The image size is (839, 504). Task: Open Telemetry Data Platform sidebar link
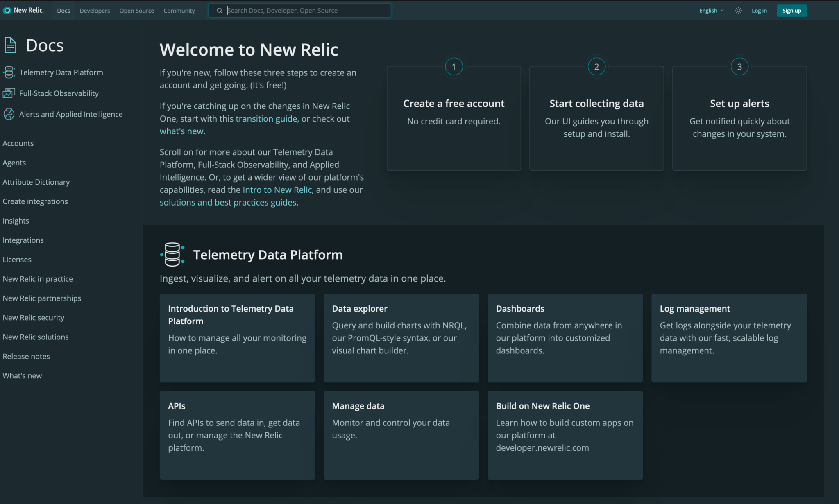pyautogui.click(x=61, y=72)
